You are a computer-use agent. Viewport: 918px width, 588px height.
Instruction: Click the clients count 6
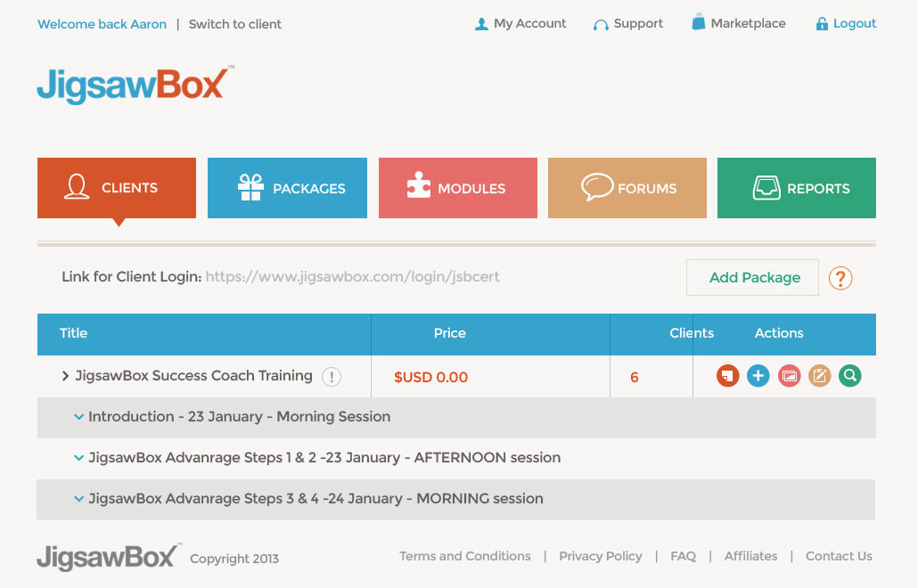click(634, 378)
